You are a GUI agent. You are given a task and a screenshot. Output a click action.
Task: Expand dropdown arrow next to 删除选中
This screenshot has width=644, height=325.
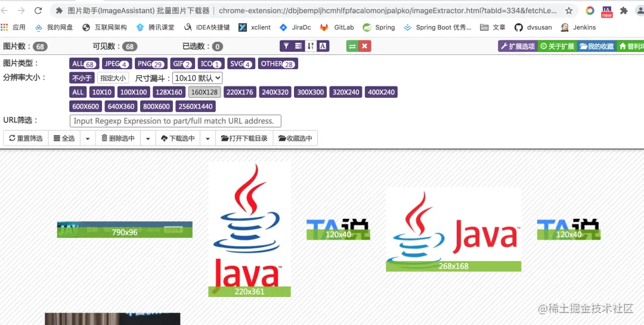pyautogui.click(x=148, y=138)
